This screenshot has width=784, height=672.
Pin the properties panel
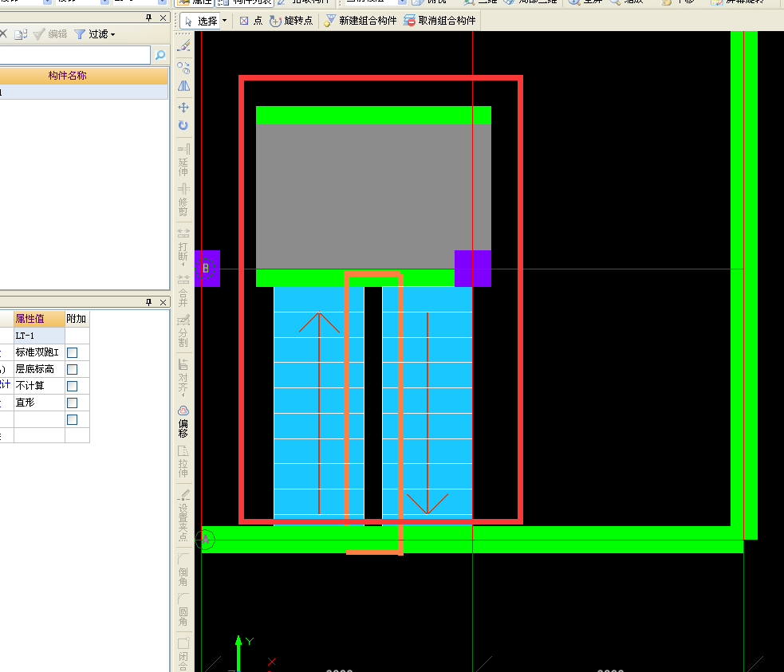click(148, 302)
